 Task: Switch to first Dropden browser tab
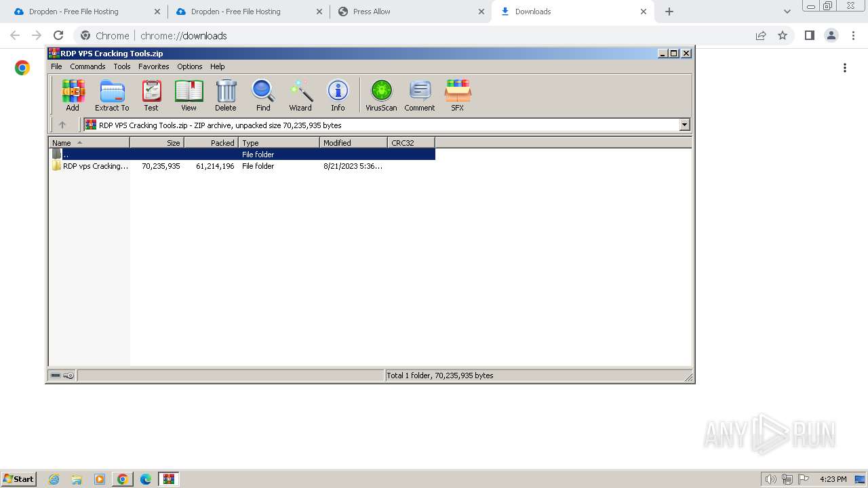85,12
